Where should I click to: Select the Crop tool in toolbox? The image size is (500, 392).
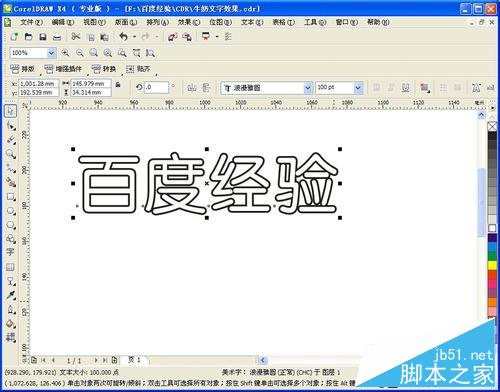11,139
